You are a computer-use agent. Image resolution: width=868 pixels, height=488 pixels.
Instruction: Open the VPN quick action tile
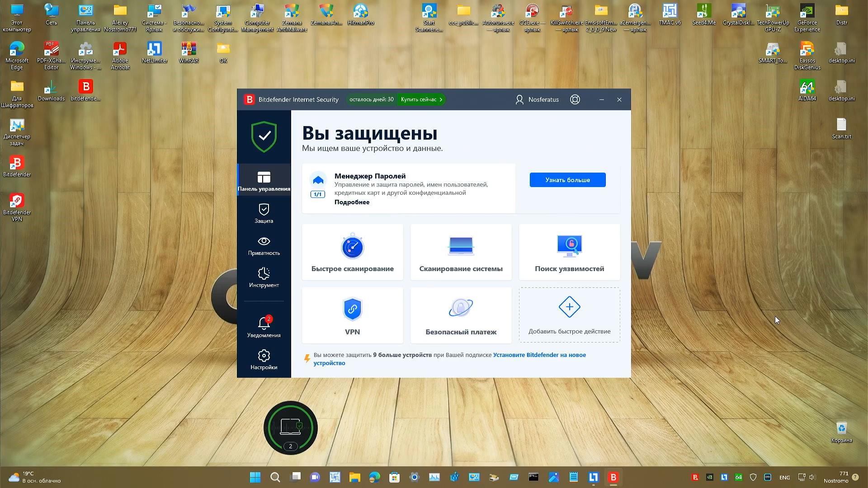tap(352, 315)
